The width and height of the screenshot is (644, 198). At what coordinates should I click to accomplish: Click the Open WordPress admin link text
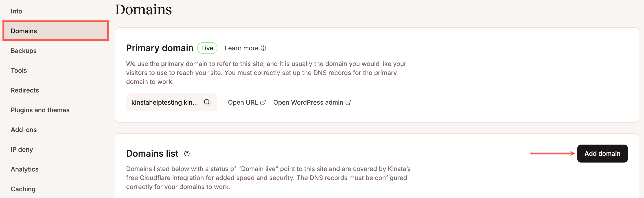coord(308,103)
